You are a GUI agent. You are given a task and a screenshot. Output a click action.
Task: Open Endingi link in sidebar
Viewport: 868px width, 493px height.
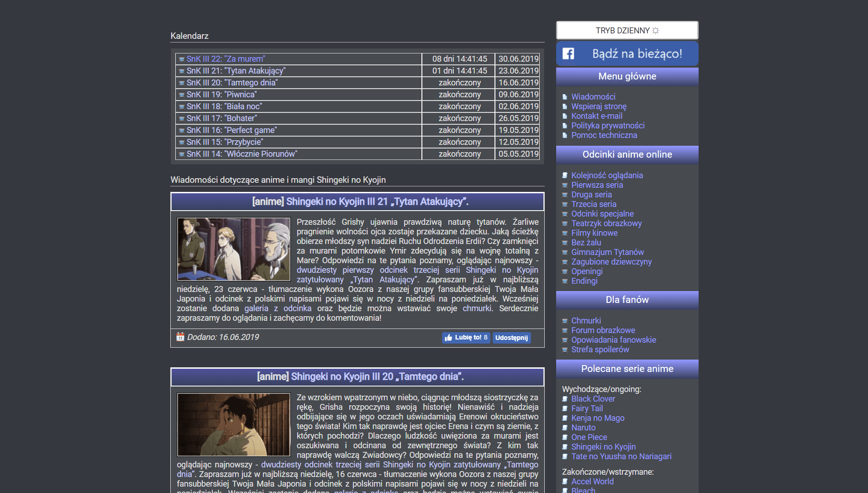pyautogui.click(x=584, y=281)
